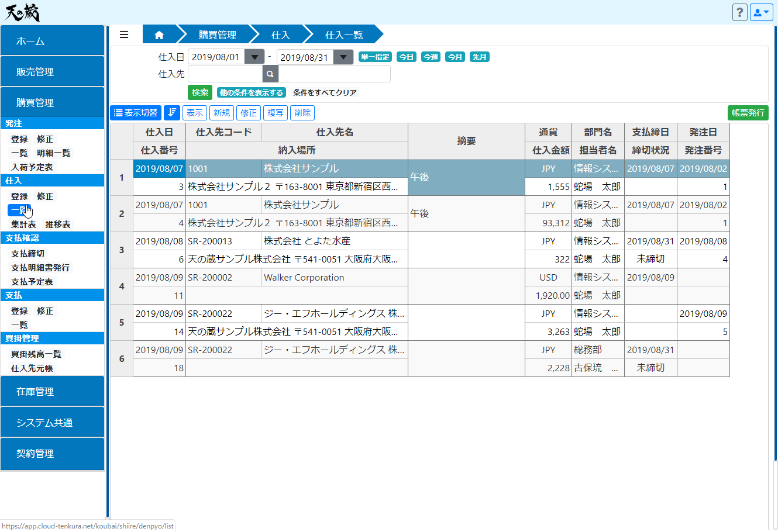Click the 帳票発行 button
778x532 pixels.
coord(748,113)
